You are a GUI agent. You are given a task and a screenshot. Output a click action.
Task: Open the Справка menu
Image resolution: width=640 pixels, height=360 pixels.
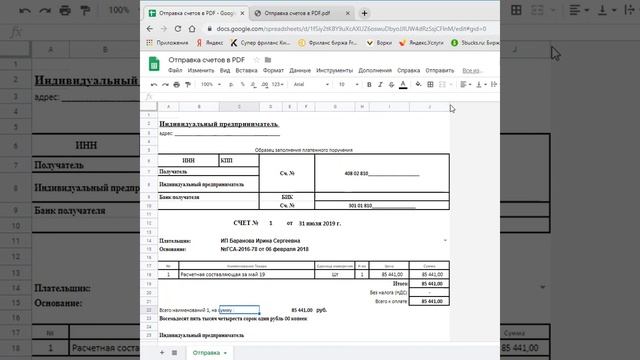click(409, 70)
